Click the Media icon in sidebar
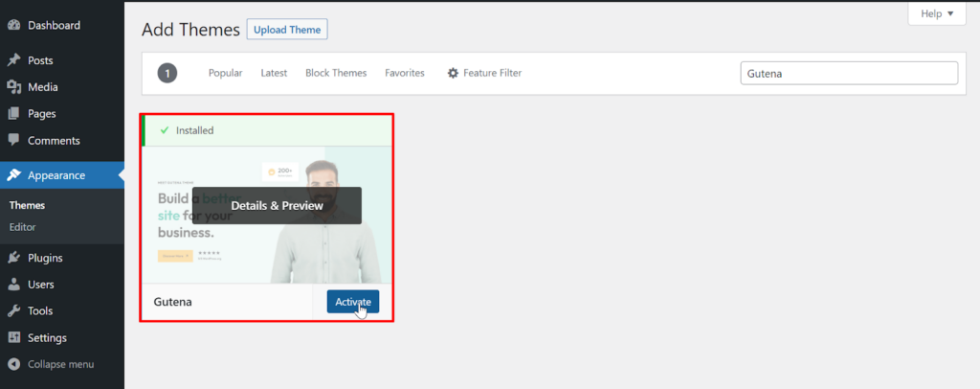This screenshot has width=980, height=389. pos(13,87)
